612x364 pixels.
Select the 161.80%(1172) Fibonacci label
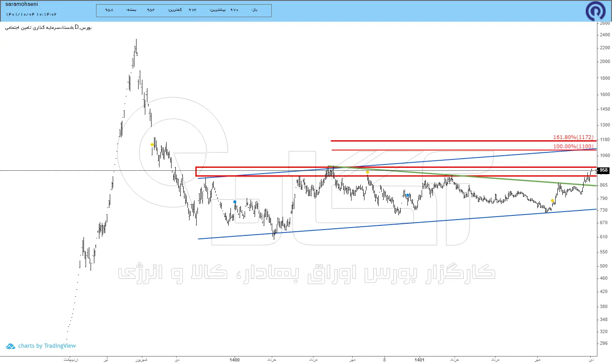573,137
